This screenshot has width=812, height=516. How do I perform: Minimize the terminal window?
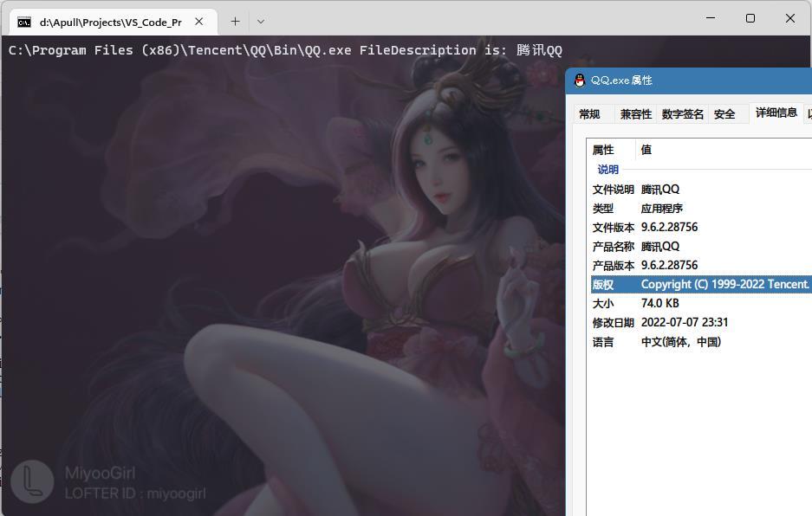pos(711,18)
